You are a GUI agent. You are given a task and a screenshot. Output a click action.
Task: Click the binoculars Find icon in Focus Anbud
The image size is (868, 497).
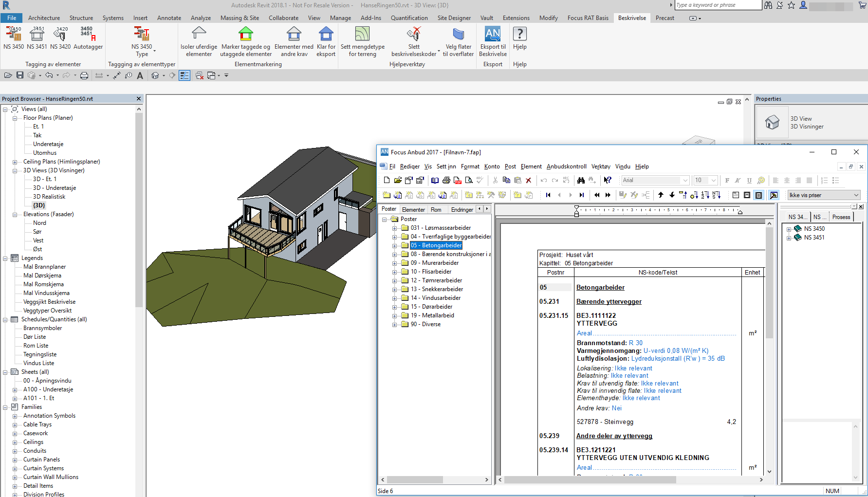click(581, 180)
